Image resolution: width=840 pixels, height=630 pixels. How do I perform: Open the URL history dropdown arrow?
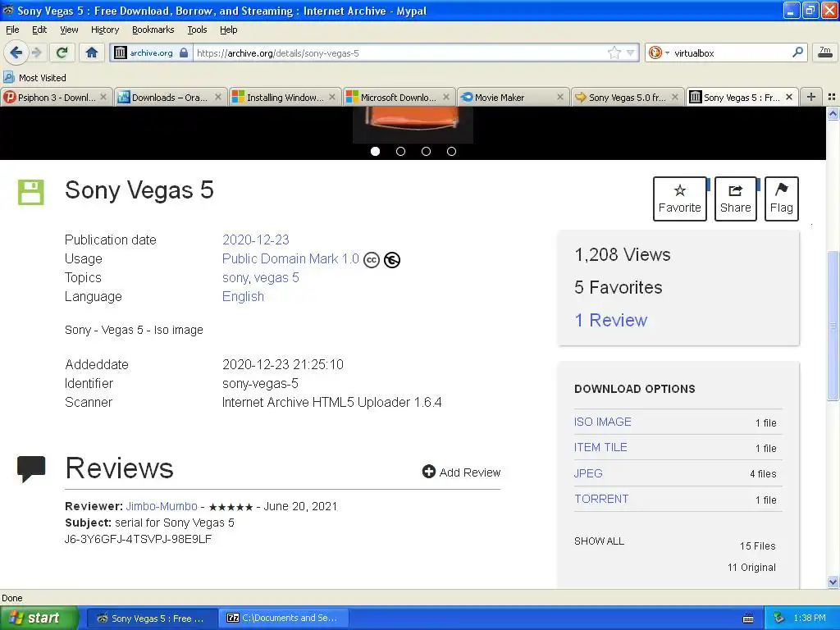click(x=630, y=52)
